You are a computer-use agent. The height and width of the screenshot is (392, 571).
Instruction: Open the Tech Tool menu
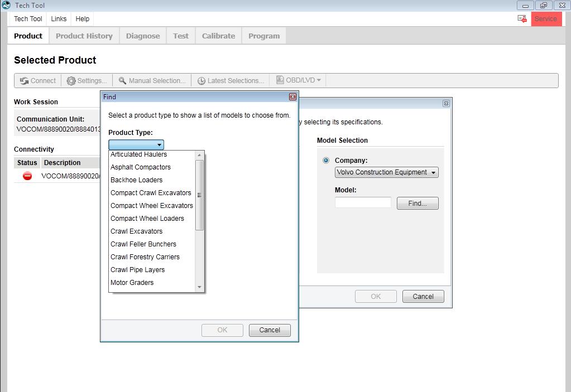(28, 19)
